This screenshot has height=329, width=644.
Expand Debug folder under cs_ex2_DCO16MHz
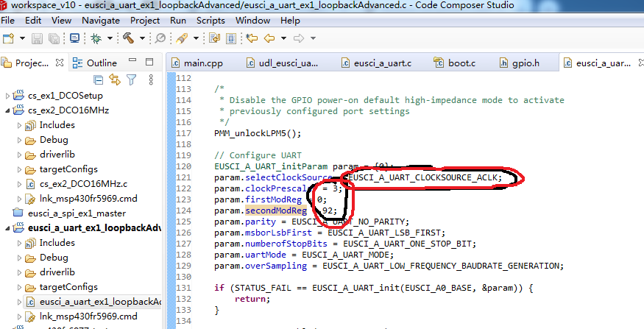point(19,140)
